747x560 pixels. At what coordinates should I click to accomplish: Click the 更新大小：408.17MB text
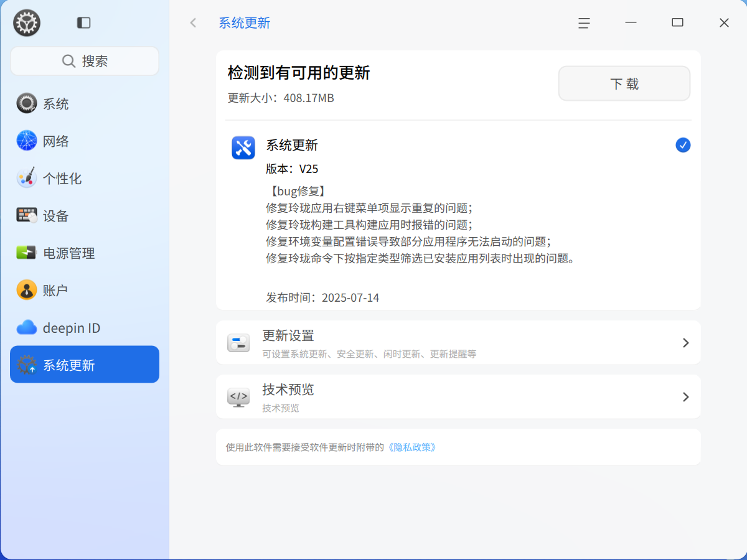tap(281, 98)
